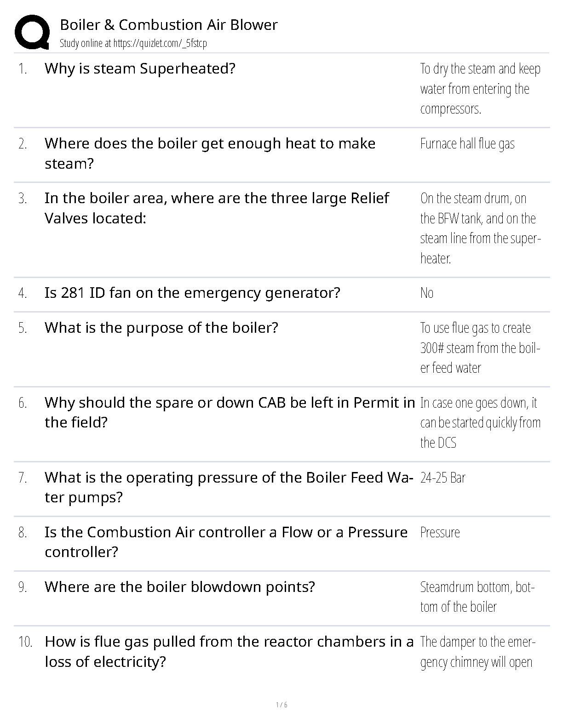Click the answer No for question 4
This screenshot has height=728, width=563.
click(x=427, y=293)
